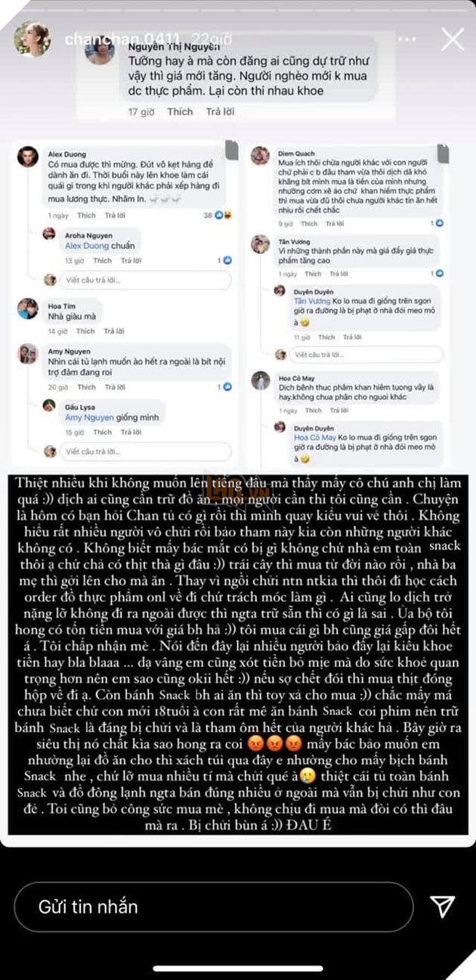Reply to Nguyễn Thị Nguyên's comment via 'Trả lời'
The image size is (476, 980).
pyautogui.click(x=221, y=112)
